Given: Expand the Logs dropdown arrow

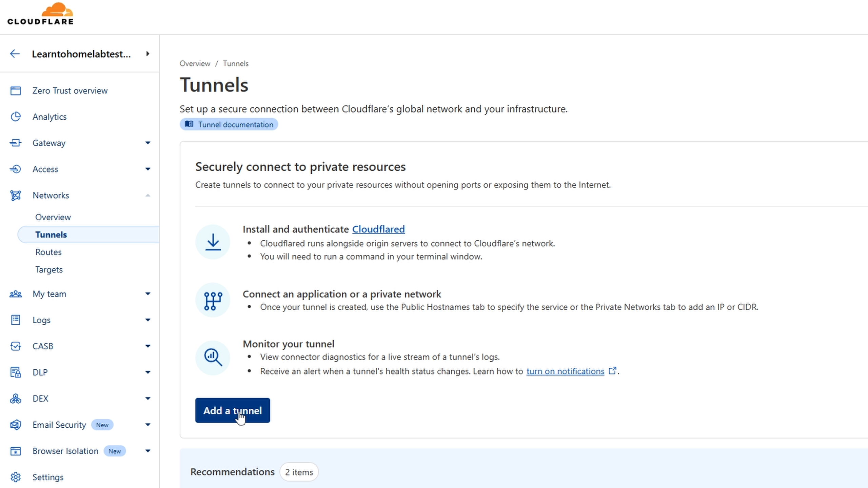Looking at the screenshot, I should click(x=148, y=320).
